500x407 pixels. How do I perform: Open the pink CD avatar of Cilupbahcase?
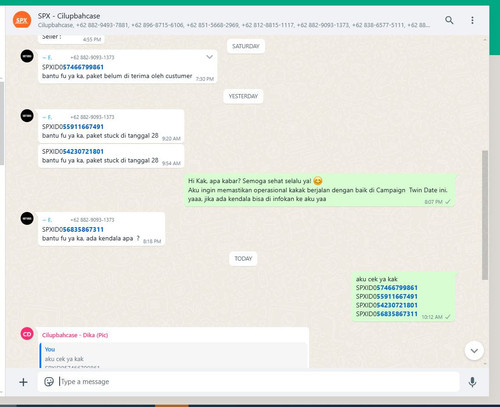(27, 334)
